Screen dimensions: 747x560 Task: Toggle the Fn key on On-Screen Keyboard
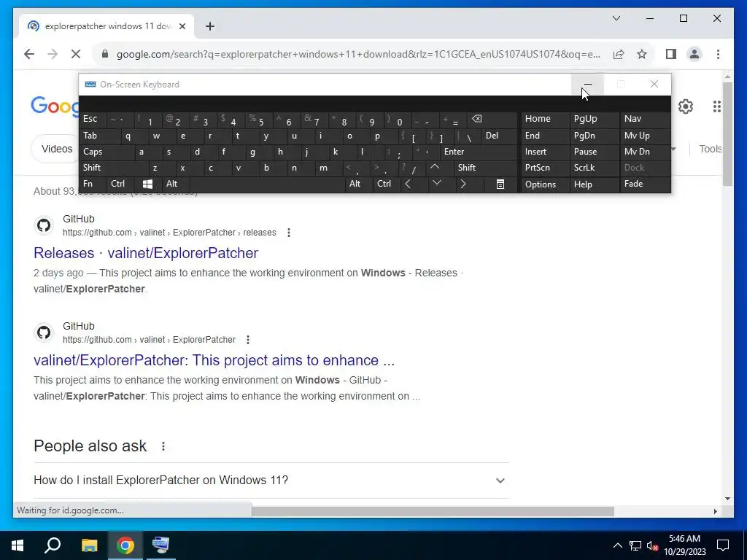[93, 184]
